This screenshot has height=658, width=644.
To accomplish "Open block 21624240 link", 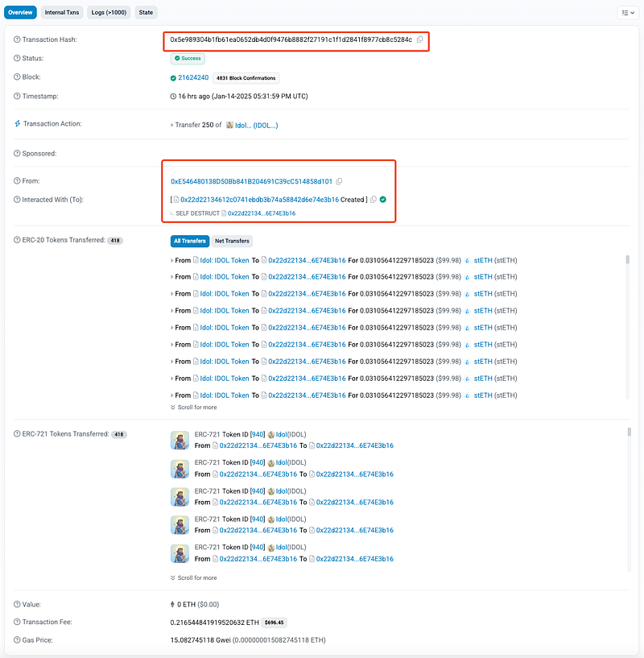I will [192, 78].
